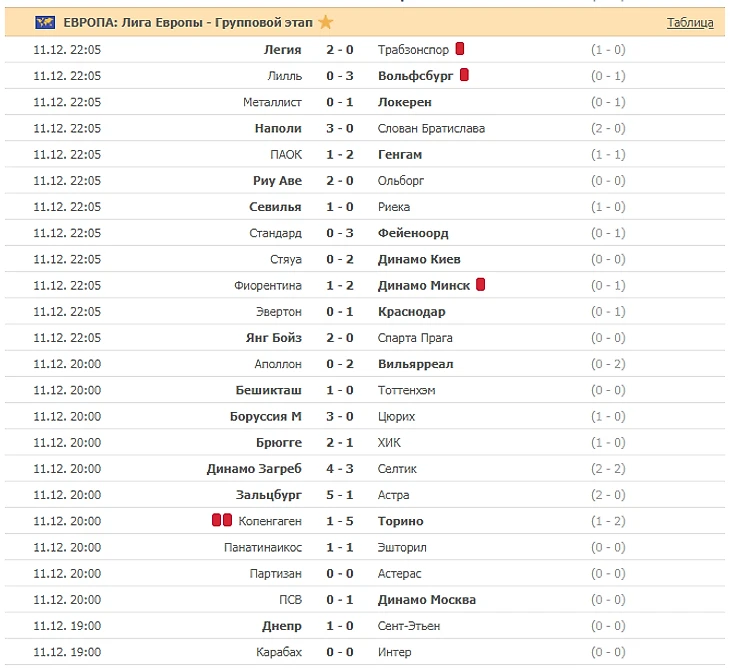Click the favorite star next to Групповой этап

coord(326,22)
